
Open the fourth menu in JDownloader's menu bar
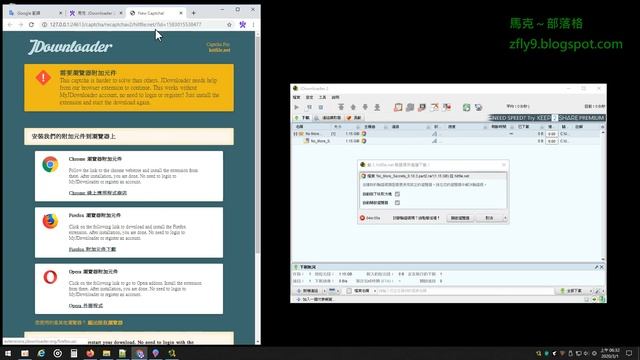pos(336,97)
